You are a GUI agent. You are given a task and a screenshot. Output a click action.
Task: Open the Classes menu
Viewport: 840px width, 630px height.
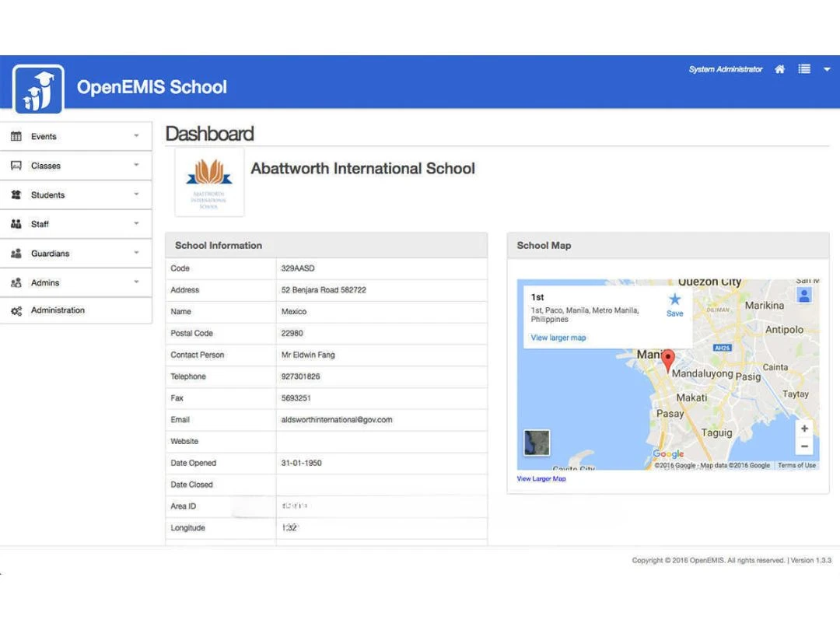[75, 166]
